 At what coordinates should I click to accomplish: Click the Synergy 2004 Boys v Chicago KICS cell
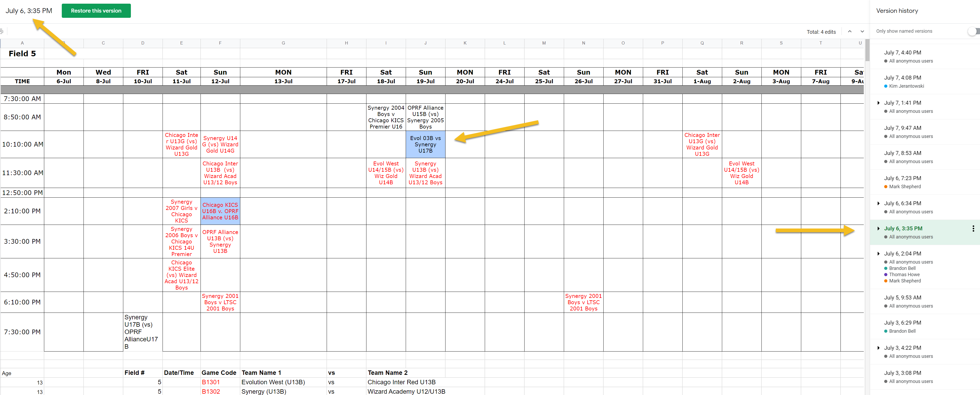pos(386,117)
